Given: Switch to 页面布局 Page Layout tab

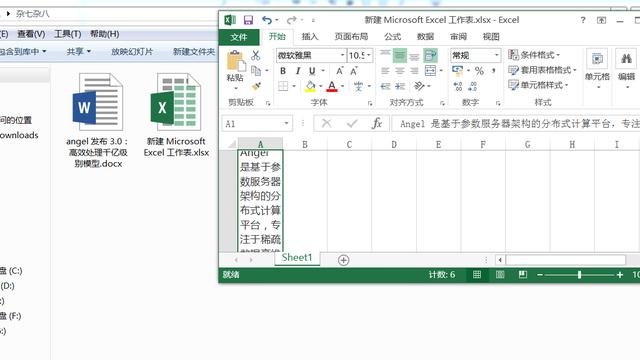Looking at the screenshot, I should [x=351, y=37].
